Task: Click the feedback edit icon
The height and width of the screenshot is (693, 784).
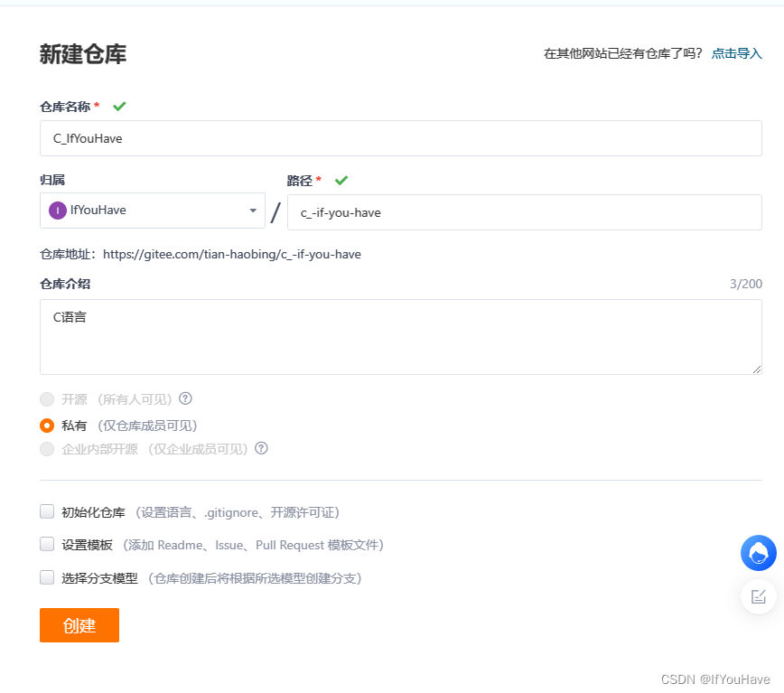Action: click(759, 596)
